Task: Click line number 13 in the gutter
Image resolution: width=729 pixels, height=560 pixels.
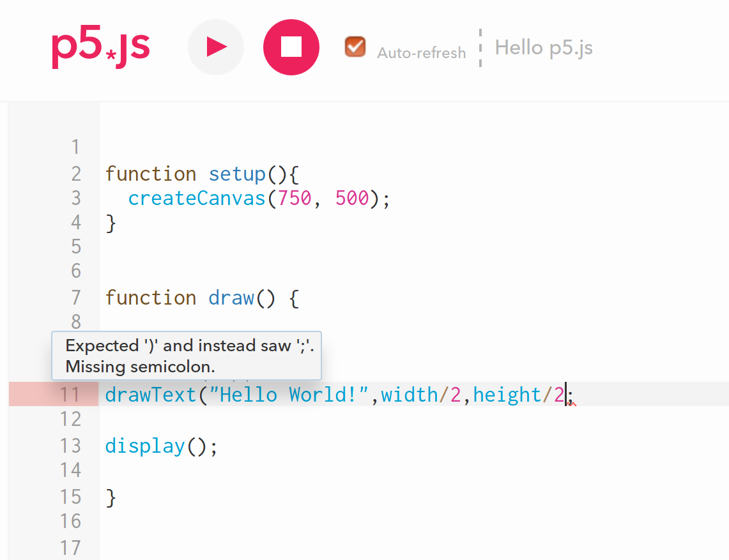Action: pos(70,446)
